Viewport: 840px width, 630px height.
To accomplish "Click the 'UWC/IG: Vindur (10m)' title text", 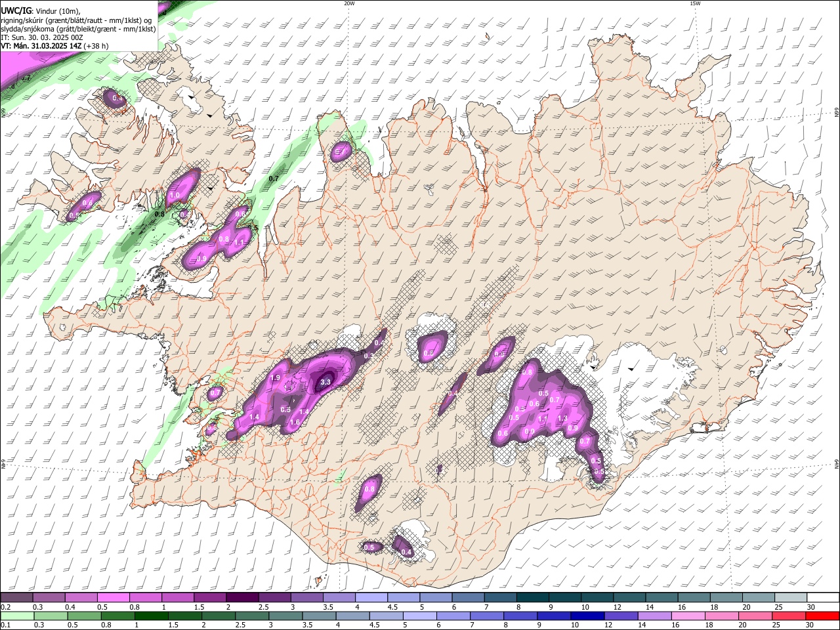I will pos(41,10).
